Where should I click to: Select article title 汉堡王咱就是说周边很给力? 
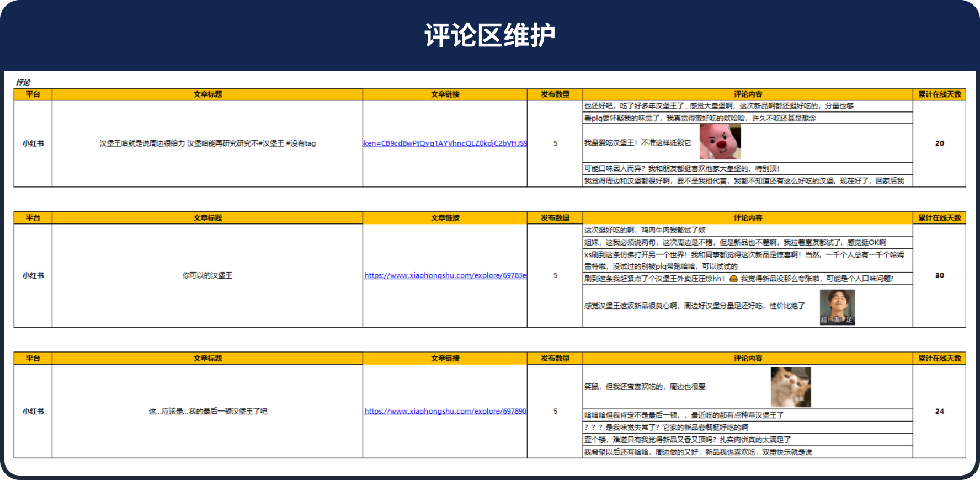click(207, 143)
